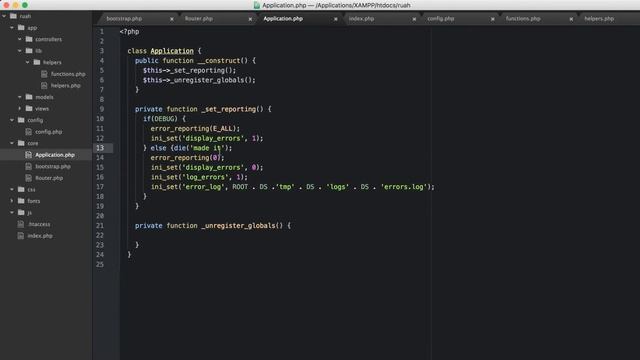Click the helpers folder icon
This screenshot has height=360, width=640.
coord(37,62)
